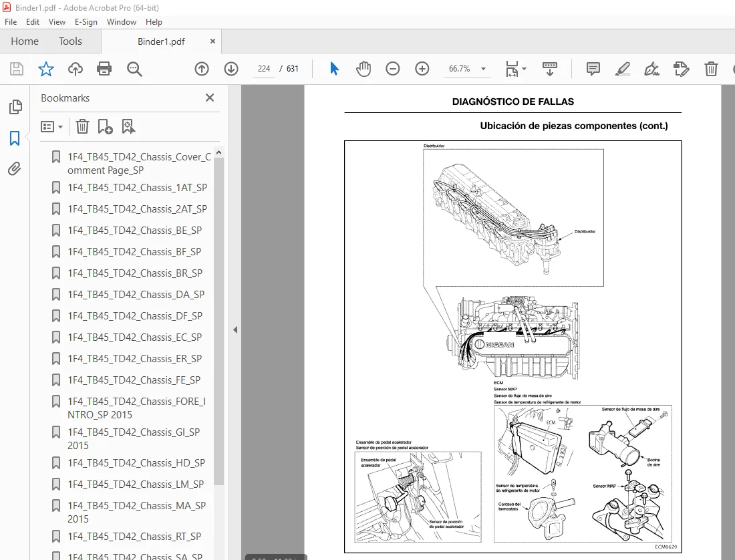Screen dimensions: 735x560
Task: Collapse the navigation pane arrow
Action: [x=235, y=330]
